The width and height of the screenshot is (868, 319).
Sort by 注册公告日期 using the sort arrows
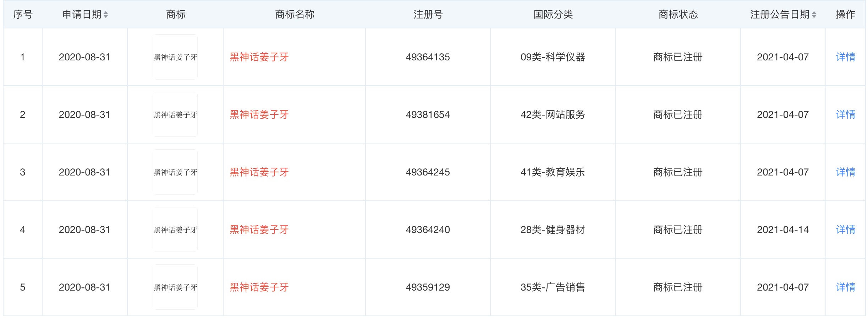(814, 15)
